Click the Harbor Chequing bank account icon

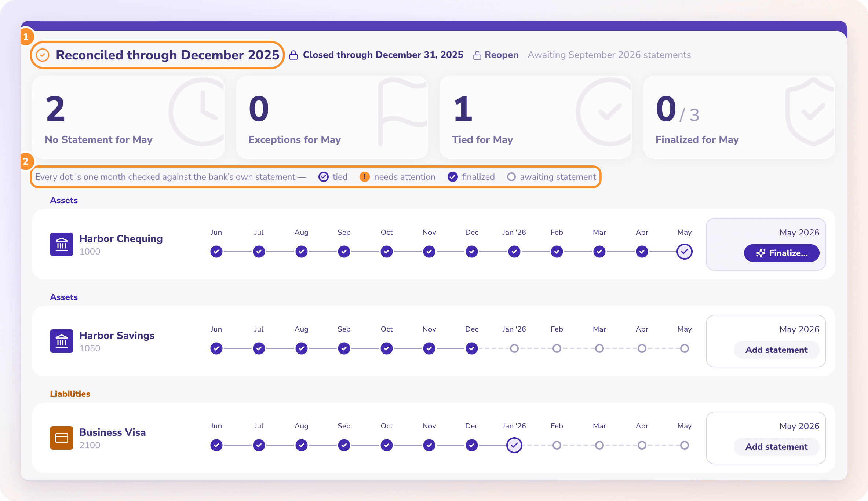tap(62, 244)
